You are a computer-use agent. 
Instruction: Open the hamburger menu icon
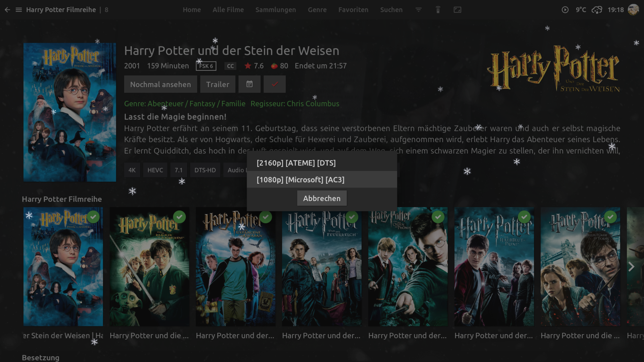(19, 10)
